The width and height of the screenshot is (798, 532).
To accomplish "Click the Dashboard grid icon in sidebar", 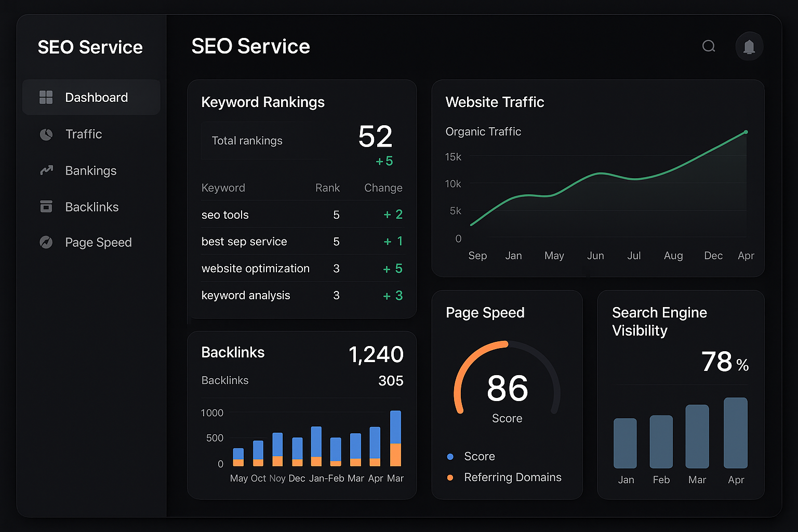I will pos(46,97).
